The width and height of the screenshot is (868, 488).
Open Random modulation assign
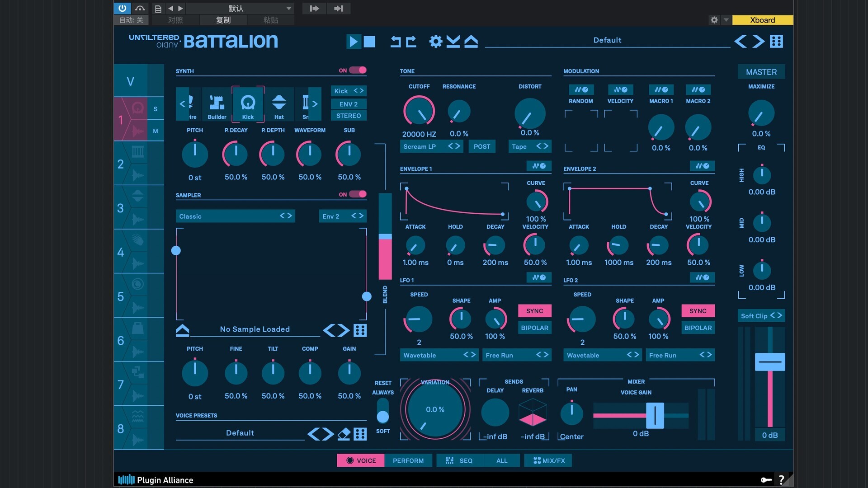coord(581,89)
